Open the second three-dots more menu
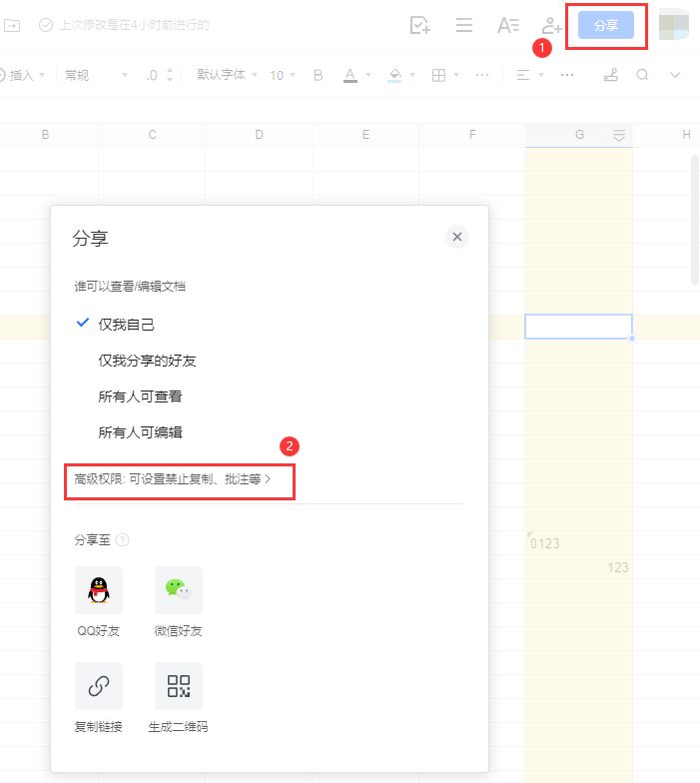 (567, 75)
